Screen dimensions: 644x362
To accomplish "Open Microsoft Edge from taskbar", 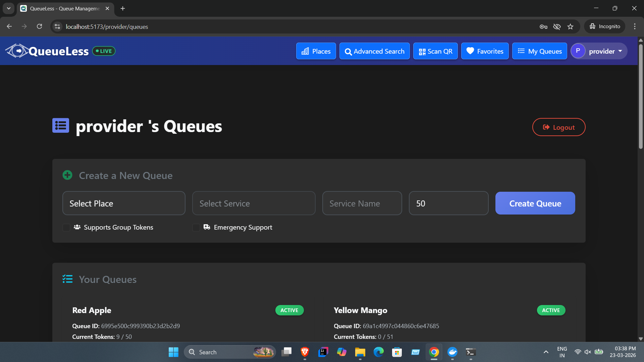I will (x=378, y=352).
